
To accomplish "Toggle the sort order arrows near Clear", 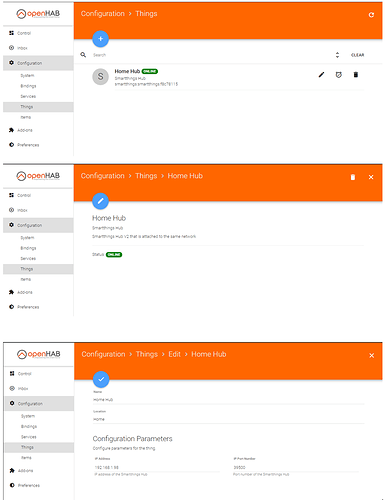I will pos(337,55).
